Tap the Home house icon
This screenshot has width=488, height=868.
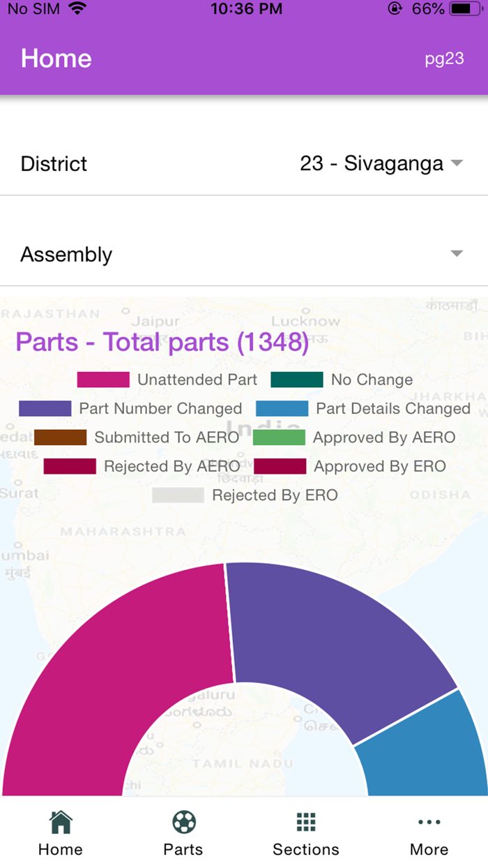[x=61, y=823]
